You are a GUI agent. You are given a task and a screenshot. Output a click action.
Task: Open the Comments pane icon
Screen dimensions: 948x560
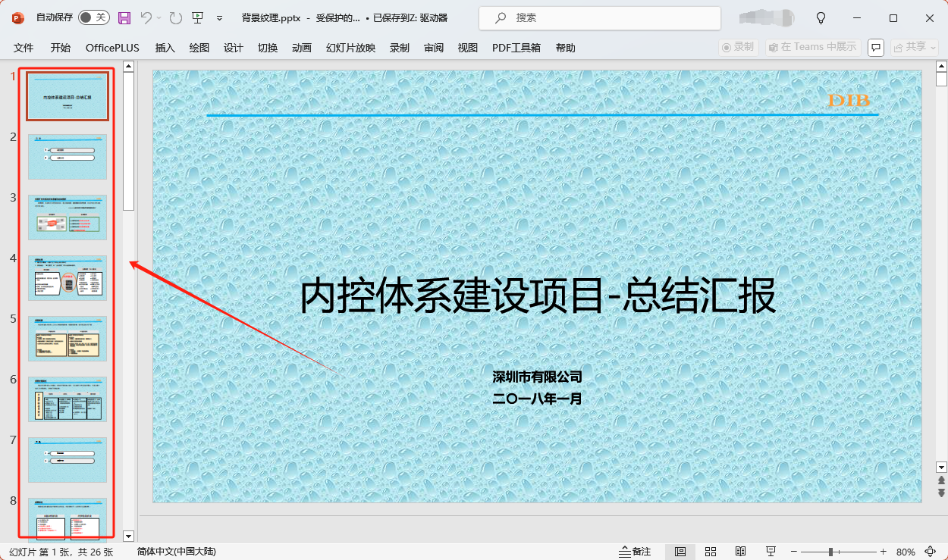click(876, 47)
